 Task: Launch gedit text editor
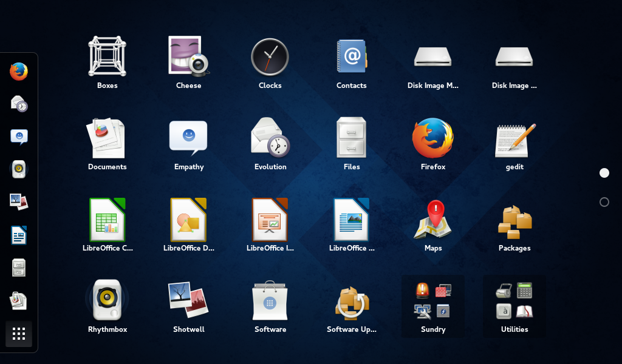point(514,138)
